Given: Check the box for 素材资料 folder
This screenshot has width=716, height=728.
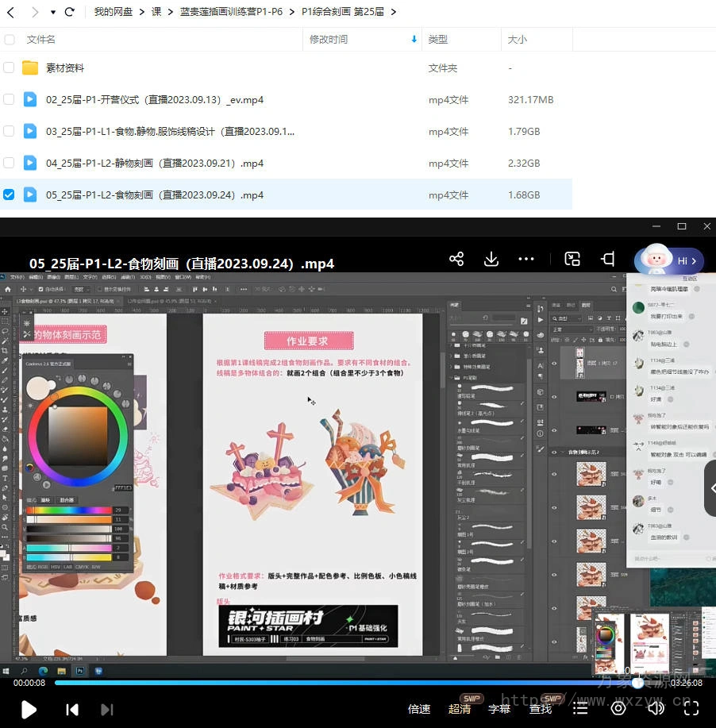Looking at the screenshot, I should pyautogui.click(x=9, y=68).
